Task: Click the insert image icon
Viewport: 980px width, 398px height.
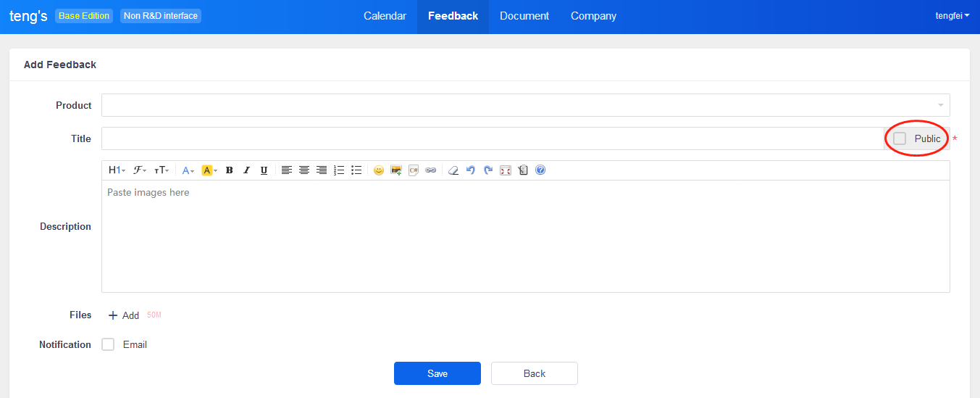Action: 395,170
